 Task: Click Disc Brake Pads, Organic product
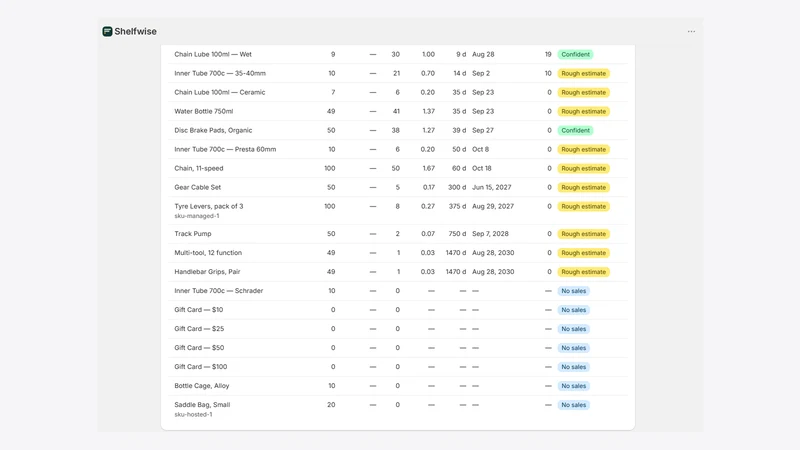[213, 130]
